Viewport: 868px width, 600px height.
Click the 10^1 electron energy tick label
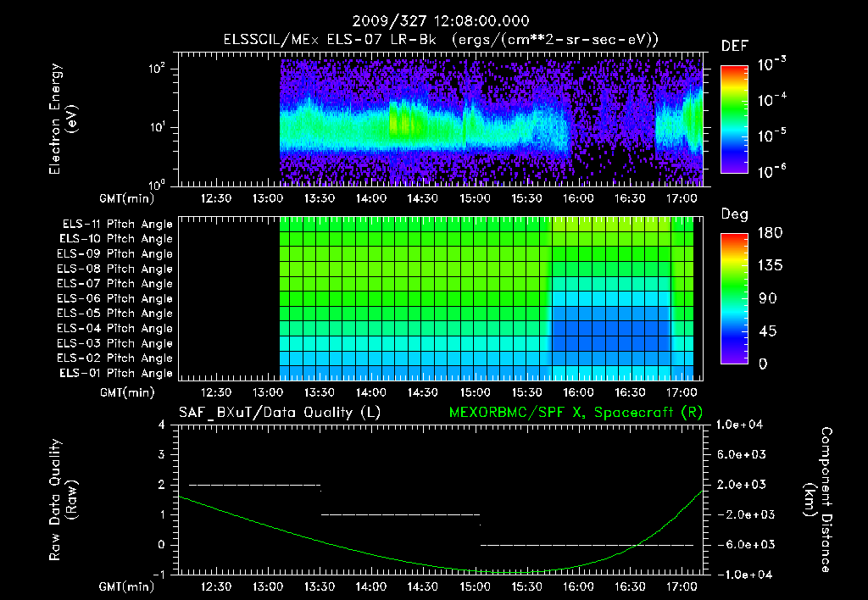pyautogui.click(x=157, y=127)
